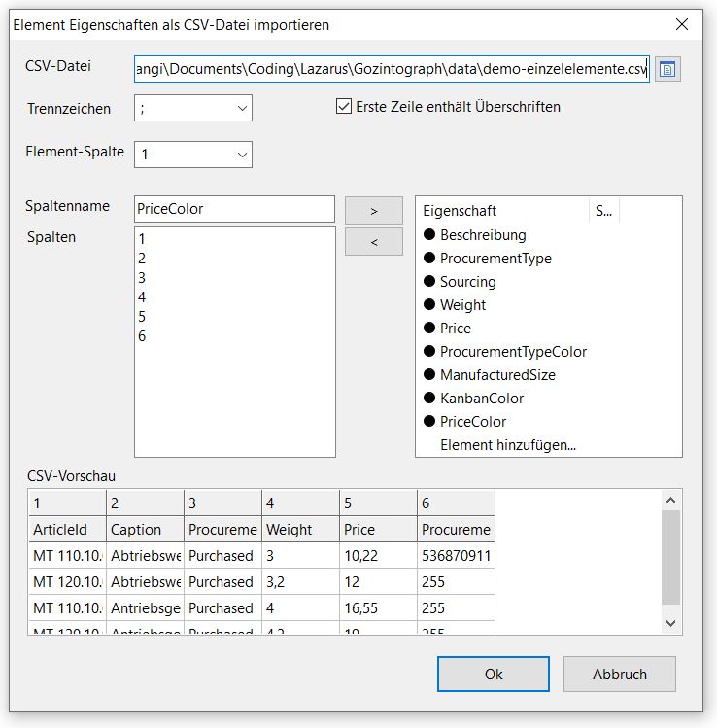Select the PriceColor property in list

click(x=473, y=422)
